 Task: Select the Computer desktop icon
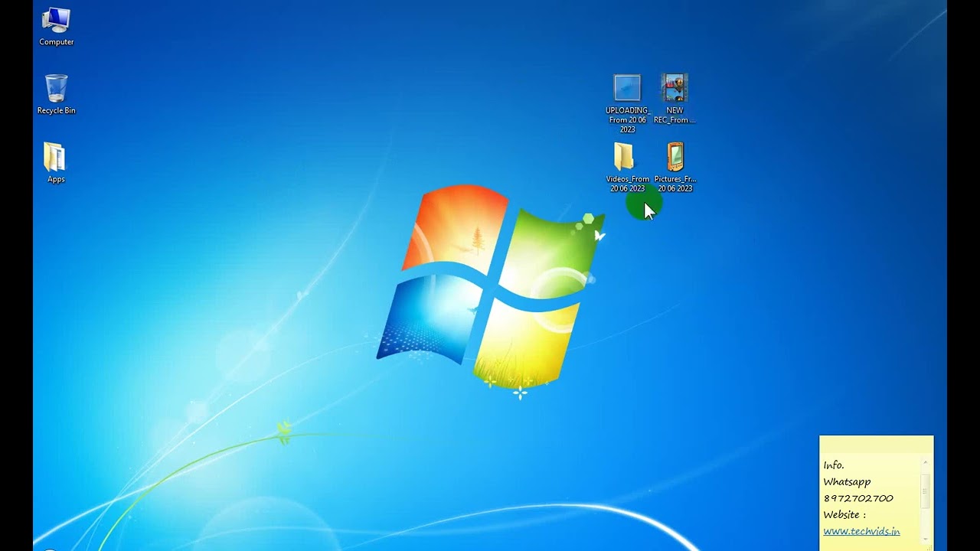[56, 26]
